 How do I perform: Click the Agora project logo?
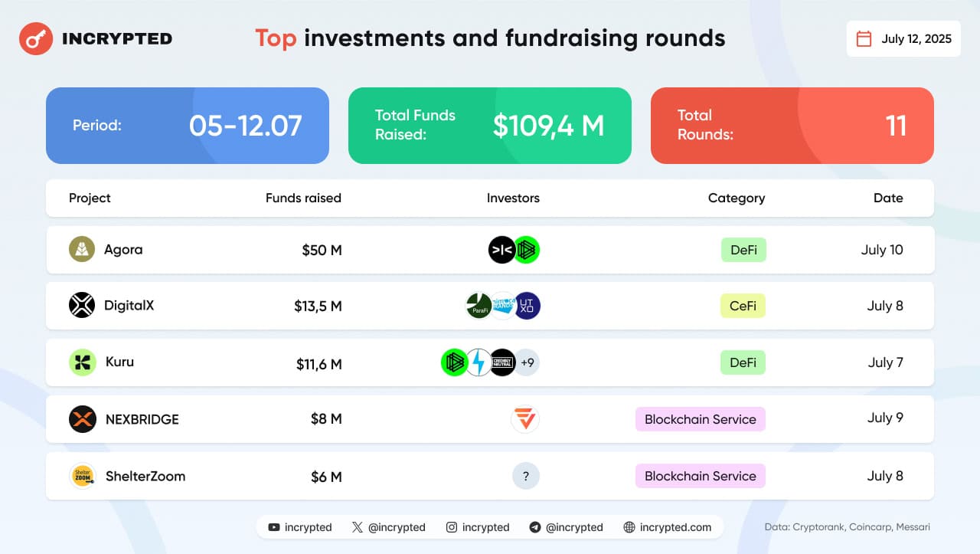tap(82, 250)
